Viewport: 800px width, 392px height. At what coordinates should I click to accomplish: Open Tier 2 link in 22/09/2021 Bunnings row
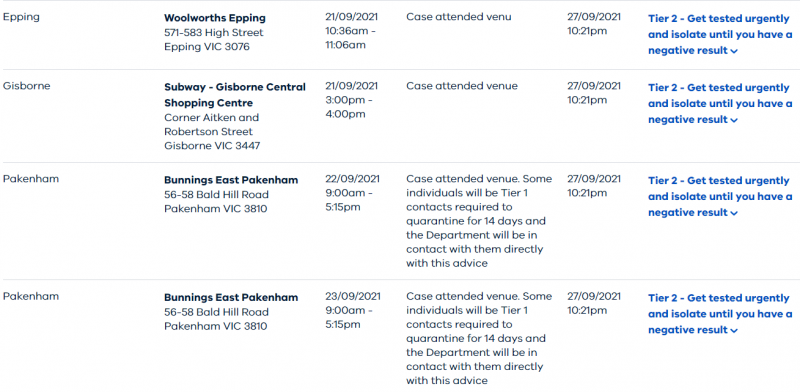click(720, 197)
